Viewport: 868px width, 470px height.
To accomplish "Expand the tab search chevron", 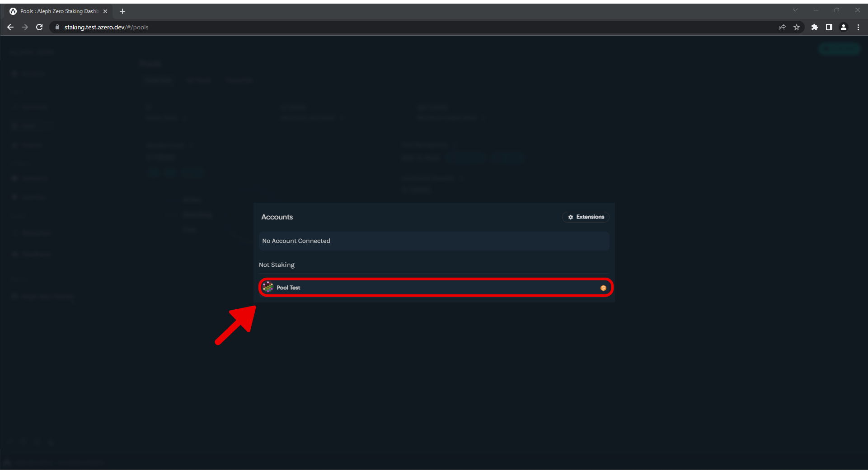I will pos(795,10).
